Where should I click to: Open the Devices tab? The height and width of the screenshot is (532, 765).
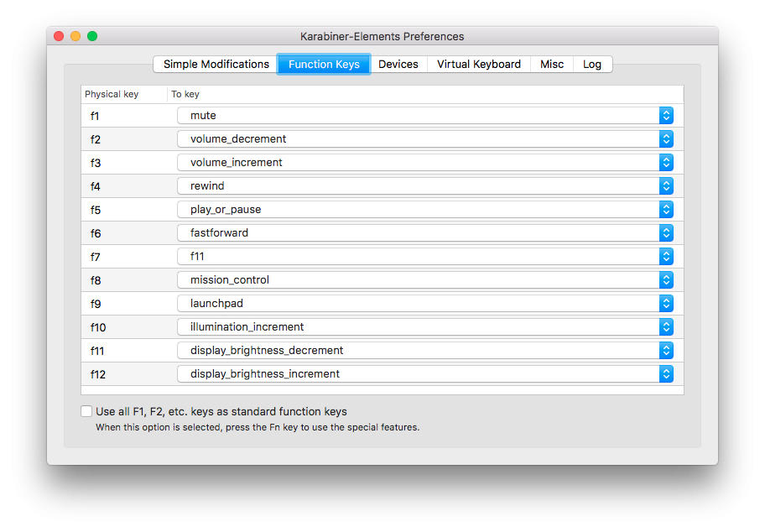[x=398, y=65]
